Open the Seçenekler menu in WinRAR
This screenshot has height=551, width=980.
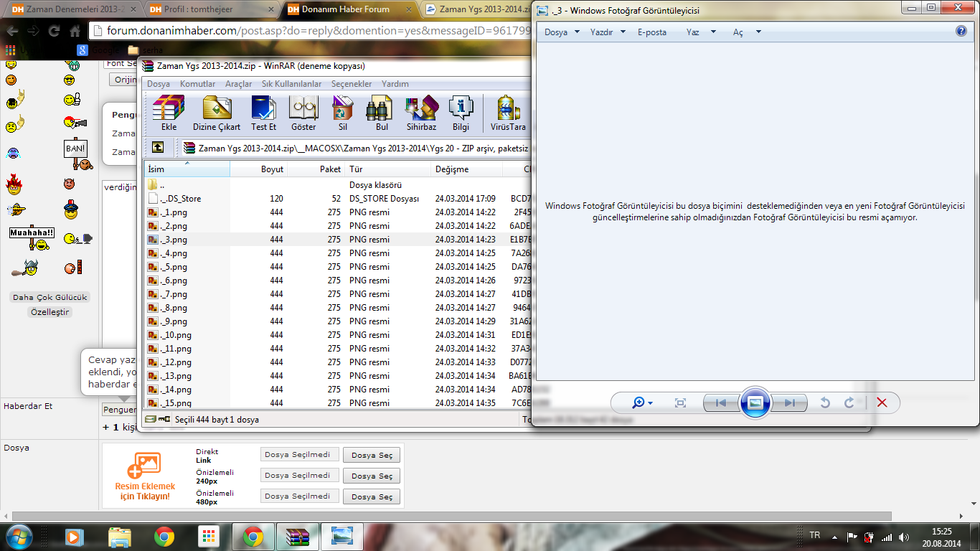tap(352, 84)
